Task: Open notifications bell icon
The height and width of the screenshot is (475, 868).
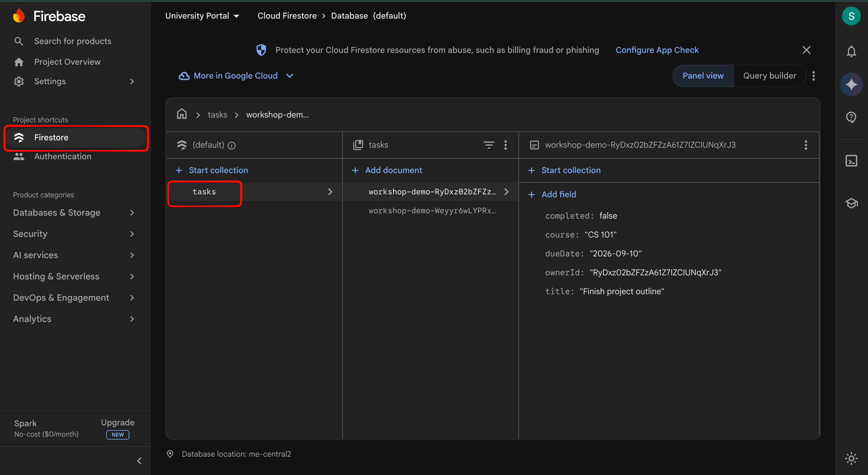Action: [x=851, y=51]
